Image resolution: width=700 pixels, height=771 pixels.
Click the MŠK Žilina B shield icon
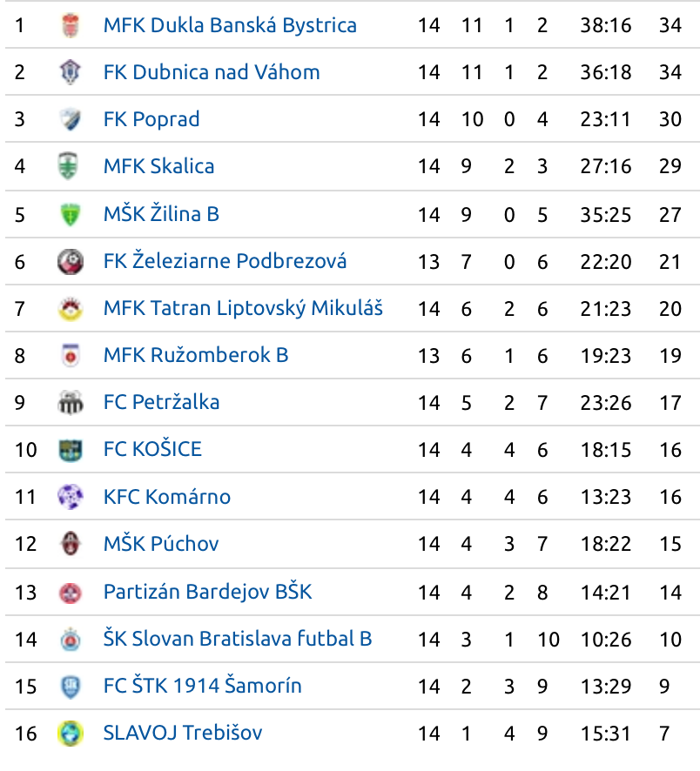click(x=71, y=214)
